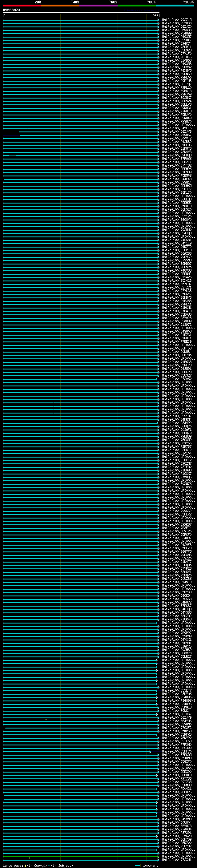Open the UniRef100_C6ZJY8 hit
Viewport: 197px width, 868px height.
[x=177, y=132]
